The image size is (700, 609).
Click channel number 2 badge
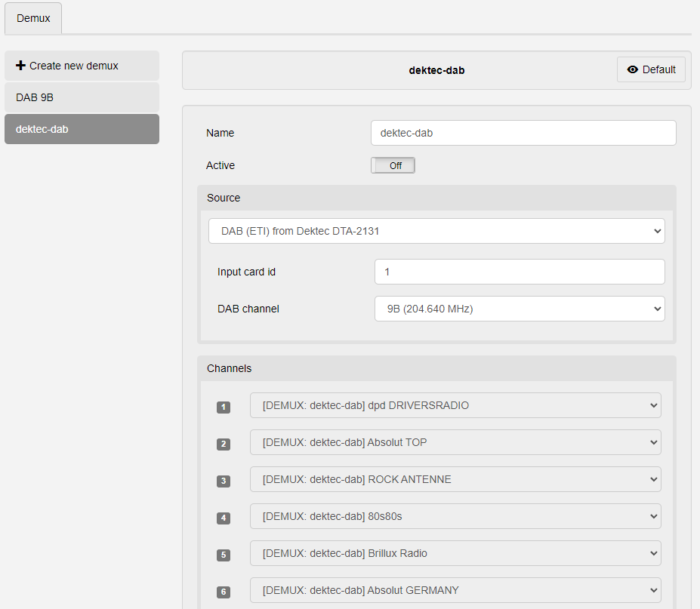coord(224,444)
